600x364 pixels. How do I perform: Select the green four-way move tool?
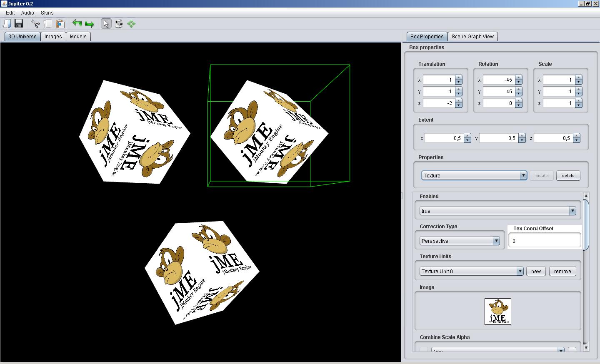[131, 24]
